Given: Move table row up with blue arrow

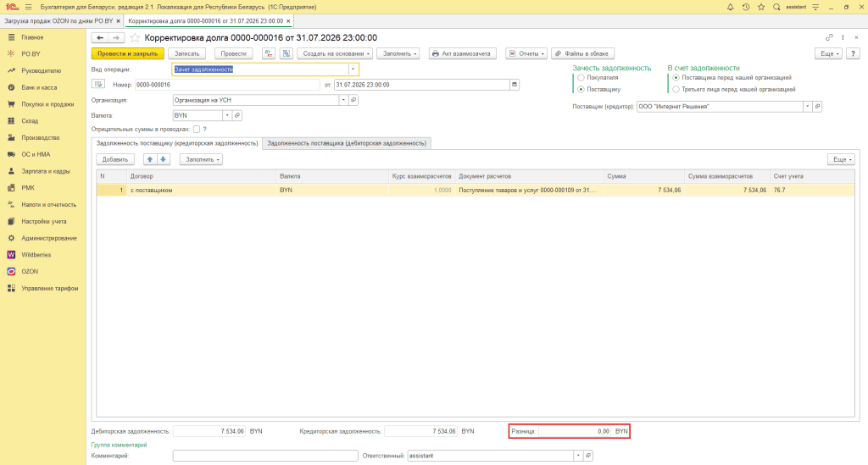Looking at the screenshot, I should point(149,159).
